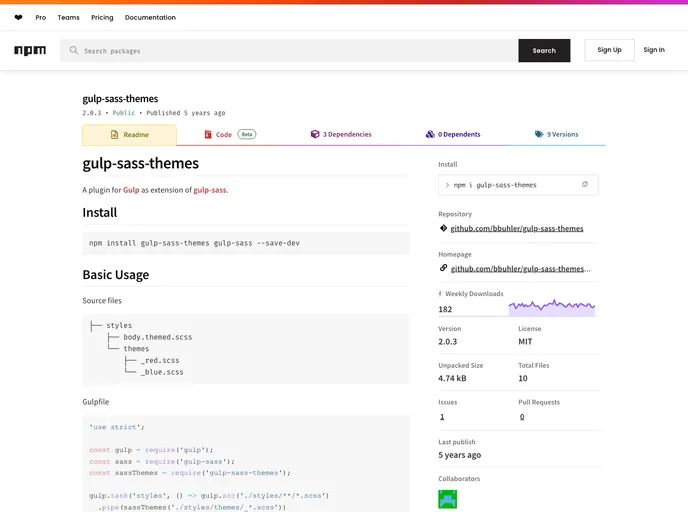This screenshot has width=688, height=512.
Task: Click the 'Public' label under title
Action: coord(124,113)
